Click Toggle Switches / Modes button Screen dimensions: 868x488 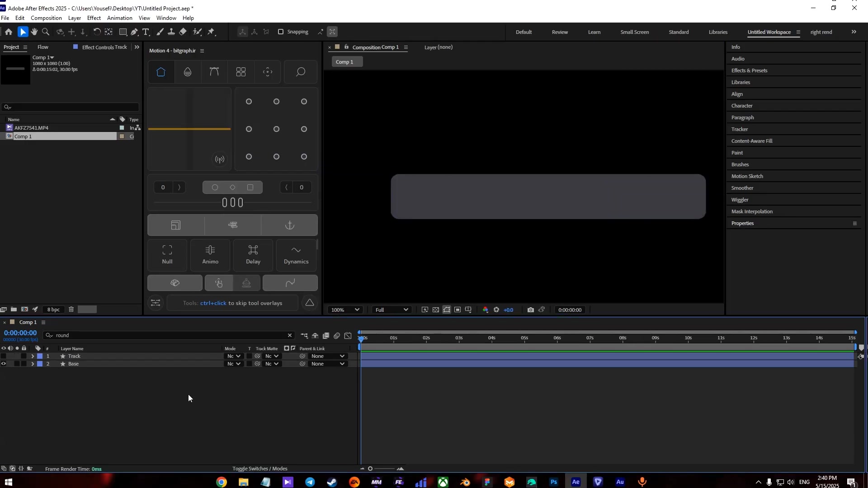click(259, 469)
